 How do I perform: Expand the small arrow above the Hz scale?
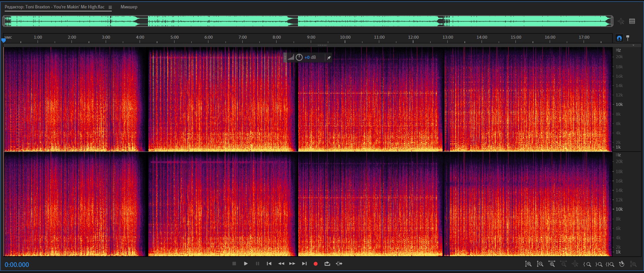pos(633,45)
